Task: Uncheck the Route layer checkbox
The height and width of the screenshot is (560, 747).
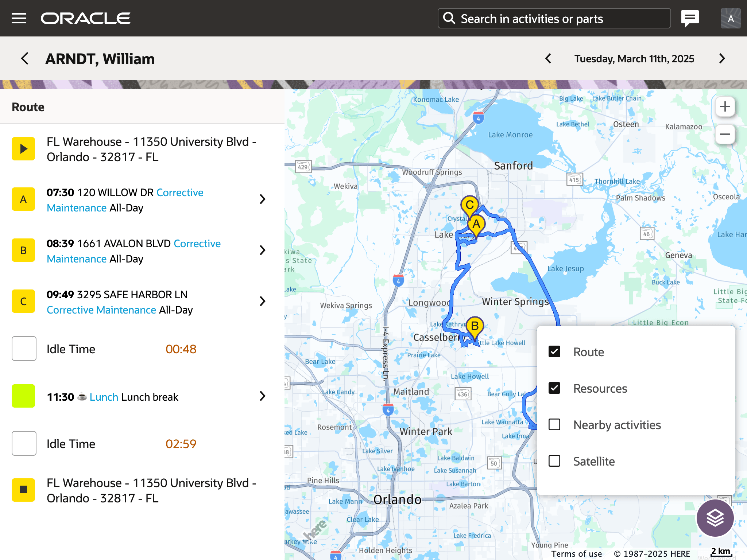Action: click(x=554, y=352)
